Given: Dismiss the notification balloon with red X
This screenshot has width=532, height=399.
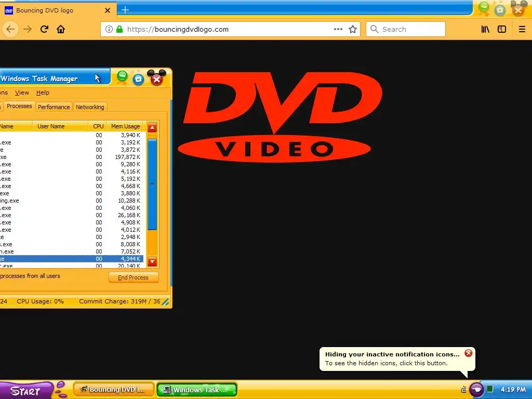Looking at the screenshot, I should pyautogui.click(x=469, y=353).
